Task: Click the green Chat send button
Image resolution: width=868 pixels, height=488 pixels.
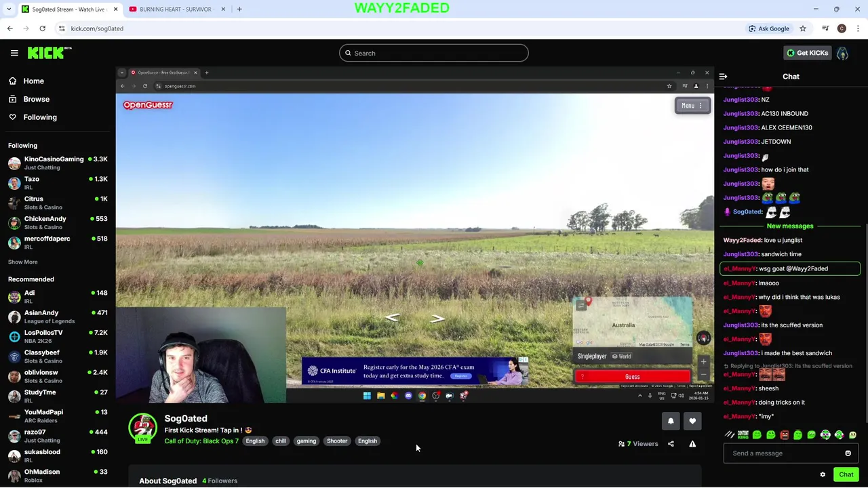Action: (846, 474)
